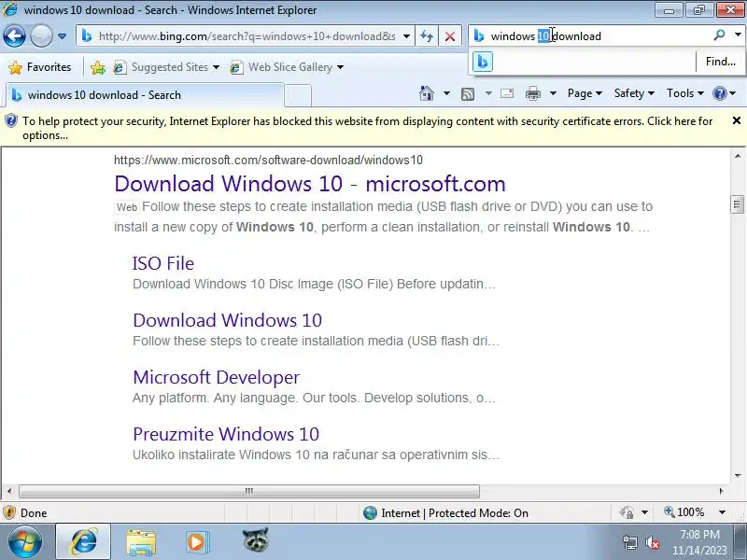Select the windows 10 download - Search tab
The height and width of the screenshot is (560, 747).
145,95
